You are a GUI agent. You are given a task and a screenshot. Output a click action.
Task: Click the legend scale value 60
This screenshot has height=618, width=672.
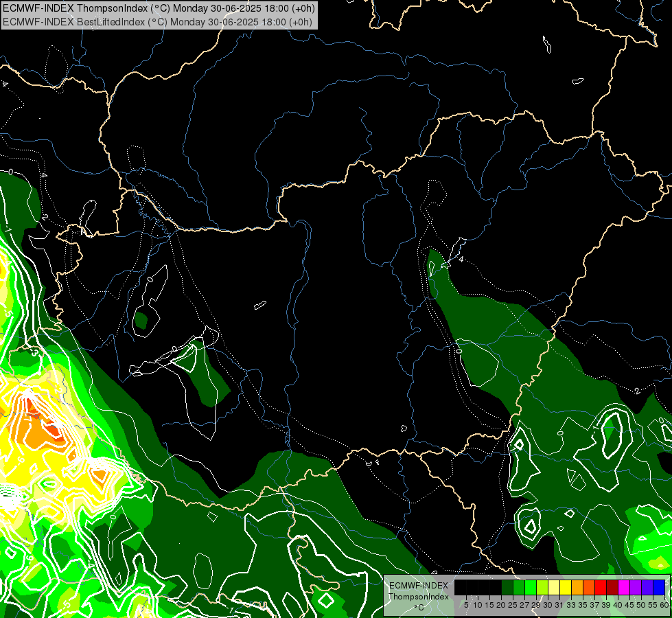point(664,605)
